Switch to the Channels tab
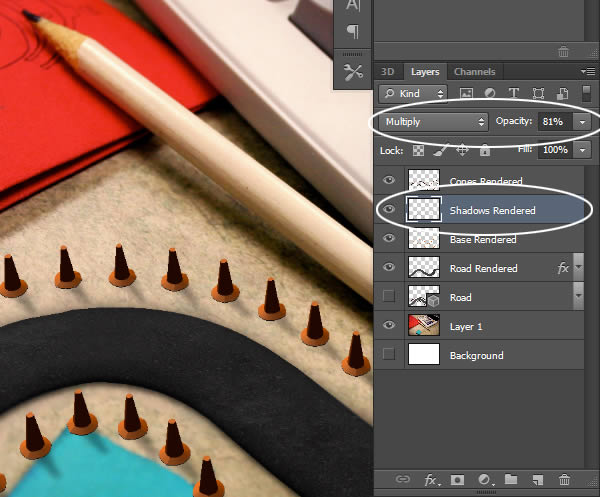 tap(474, 72)
